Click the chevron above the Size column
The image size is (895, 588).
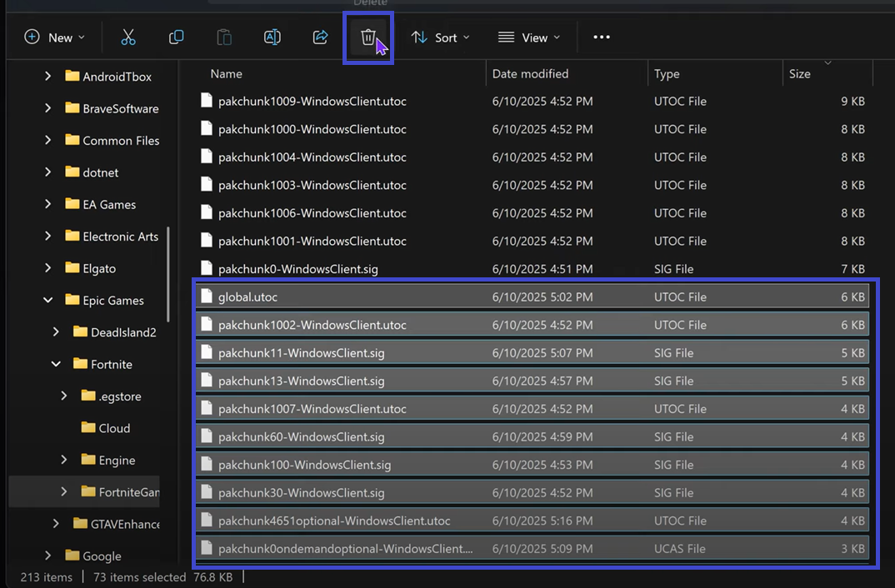coord(827,62)
